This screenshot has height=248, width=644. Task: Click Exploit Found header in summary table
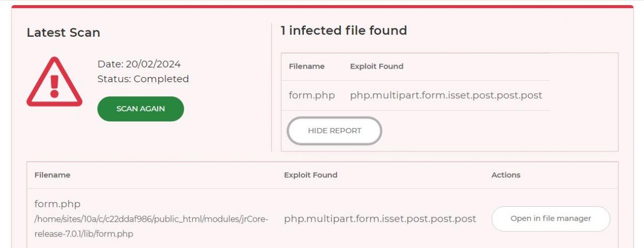pyautogui.click(x=376, y=67)
